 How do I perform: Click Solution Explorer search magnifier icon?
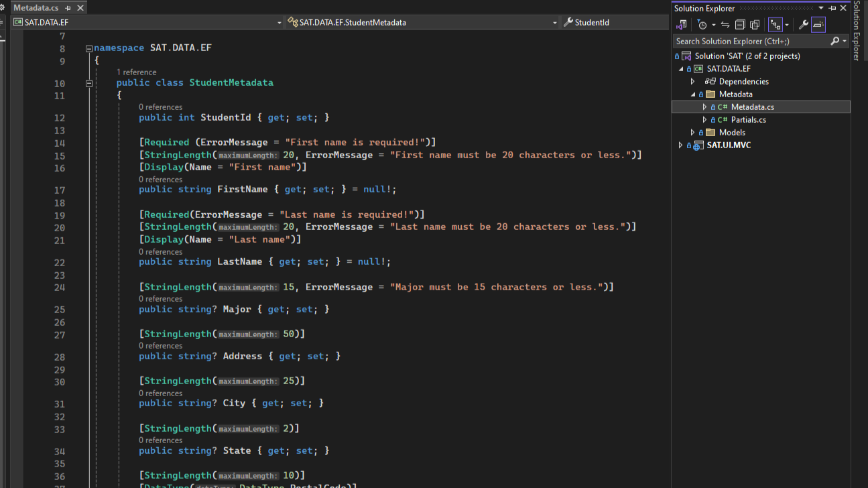[834, 41]
